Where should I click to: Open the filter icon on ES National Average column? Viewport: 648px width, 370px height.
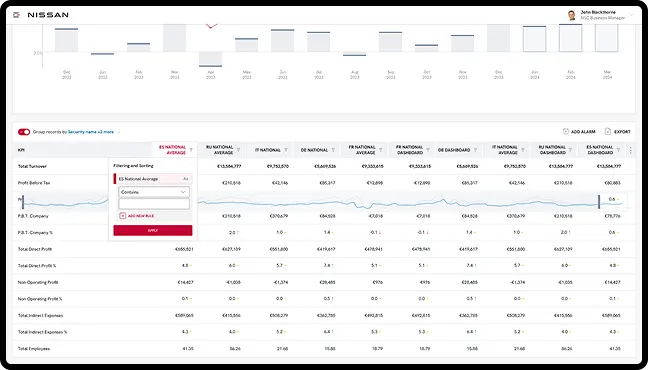coord(191,150)
